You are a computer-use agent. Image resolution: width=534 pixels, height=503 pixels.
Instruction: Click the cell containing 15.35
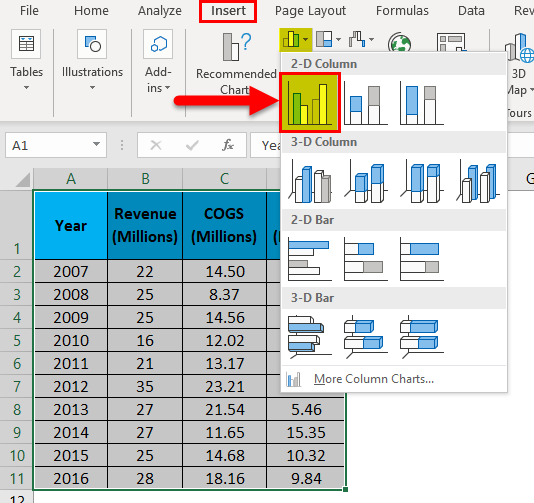click(x=306, y=433)
